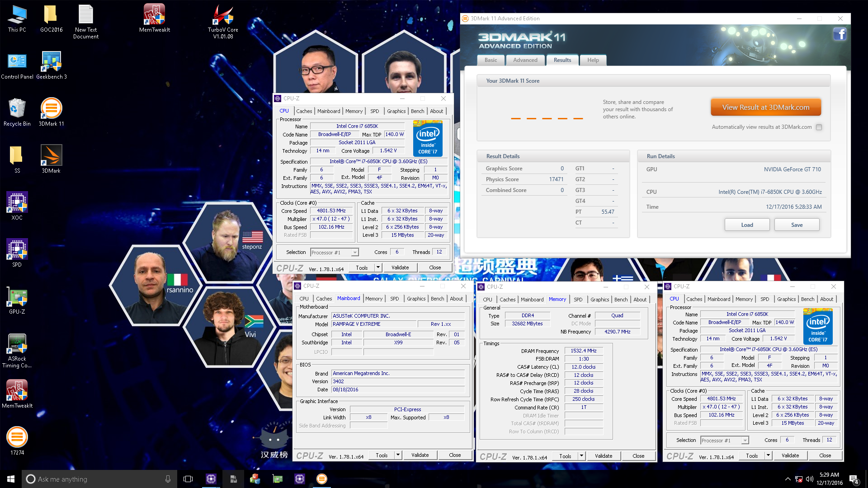
Task: Click the BIOS Version value 3402
Action: coord(398,381)
